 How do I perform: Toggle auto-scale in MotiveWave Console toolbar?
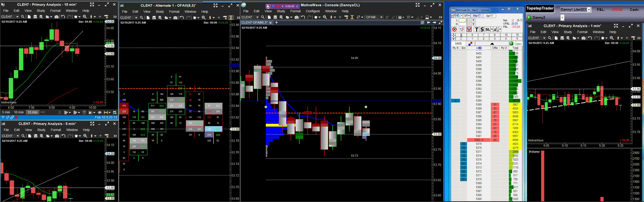coord(352,17)
